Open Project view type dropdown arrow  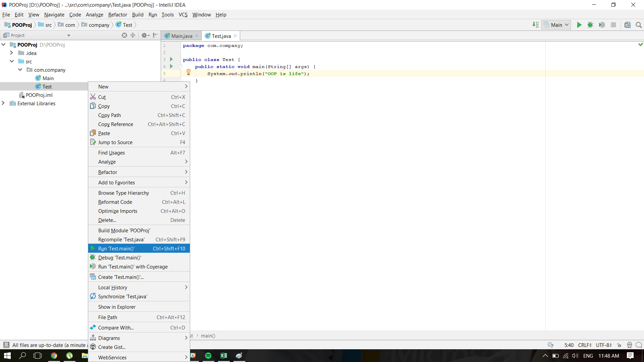[x=69, y=36]
